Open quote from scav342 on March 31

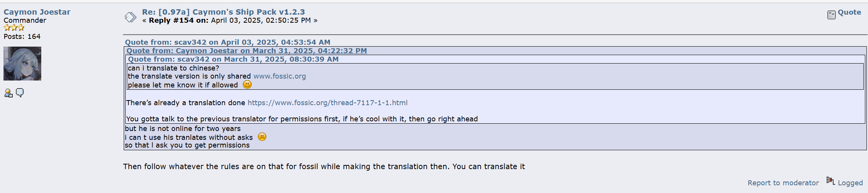point(233,59)
